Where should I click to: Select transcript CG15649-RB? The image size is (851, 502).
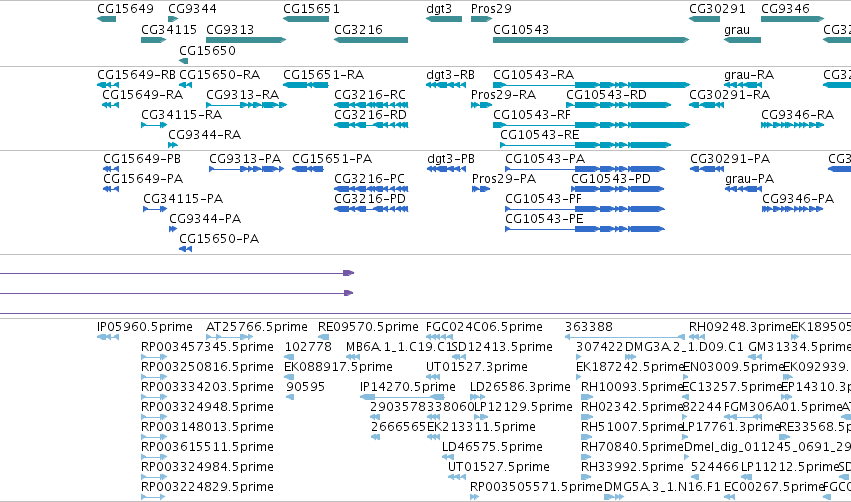[x=108, y=85]
